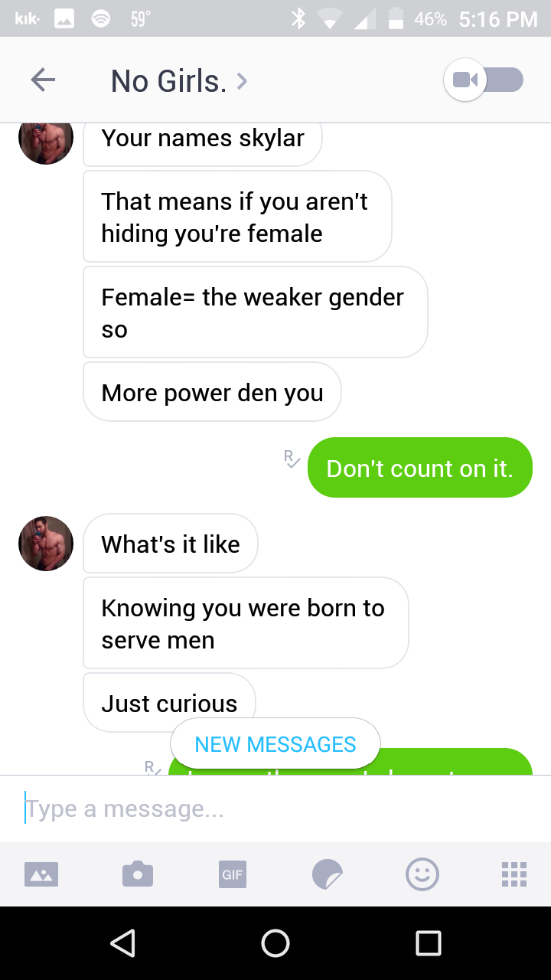Open the more apps grid icon
Image resolution: width=551 pixels, height=980 pixels.
pos(514,874)
